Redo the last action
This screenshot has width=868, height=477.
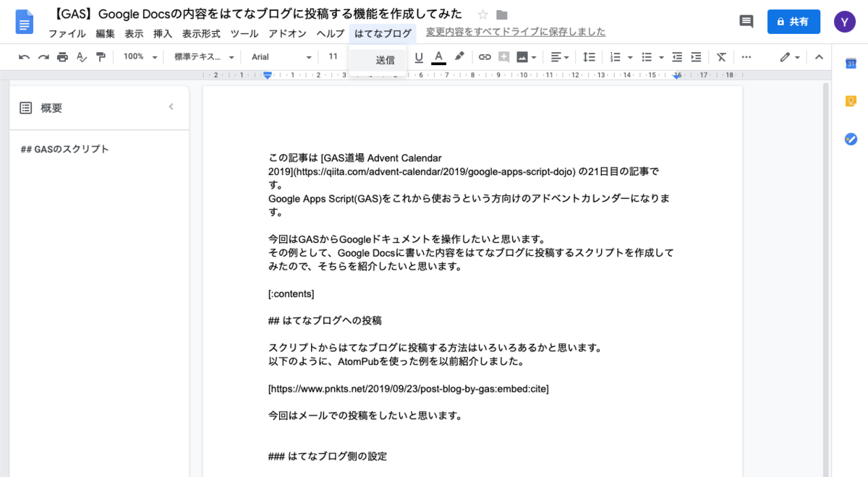click(x=43, y=57)
